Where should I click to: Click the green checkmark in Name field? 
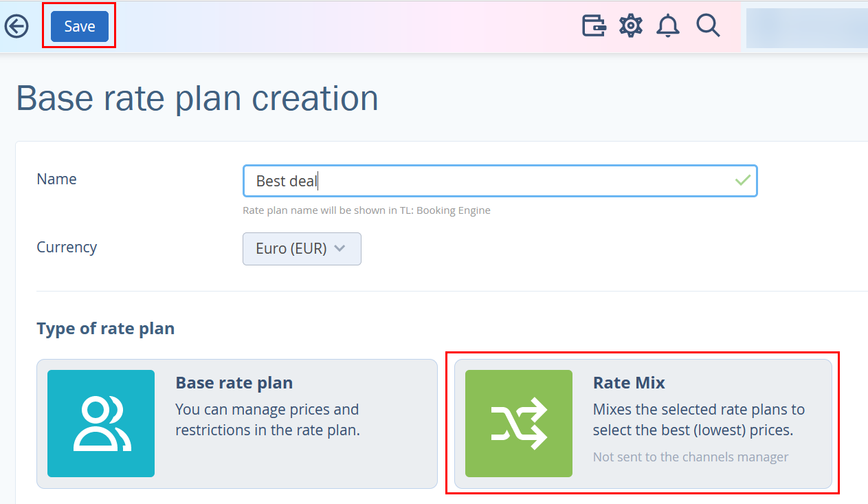[x=742, y=180]
